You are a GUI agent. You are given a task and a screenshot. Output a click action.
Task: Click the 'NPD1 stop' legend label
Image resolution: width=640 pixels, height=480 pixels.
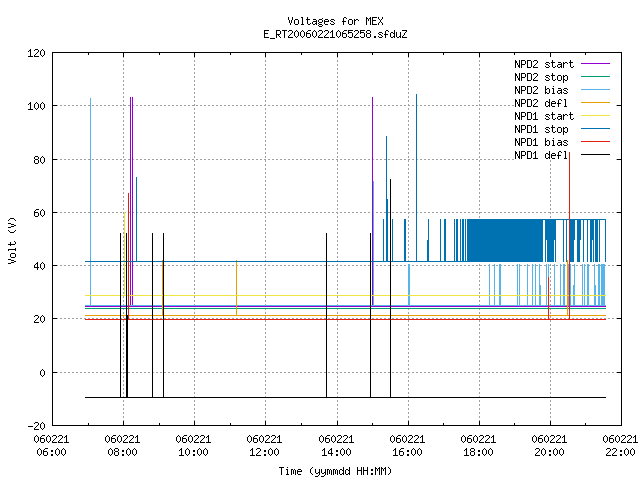click(541, 129)
